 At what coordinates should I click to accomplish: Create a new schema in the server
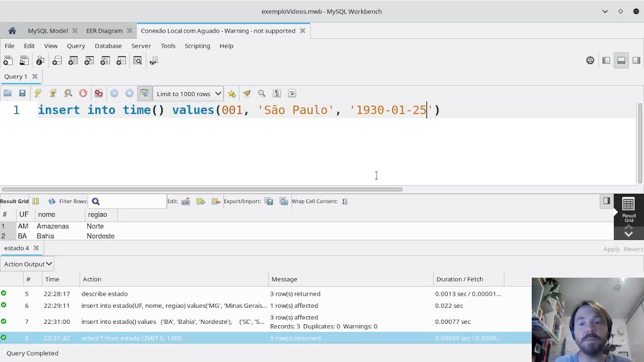click(57, 60)
